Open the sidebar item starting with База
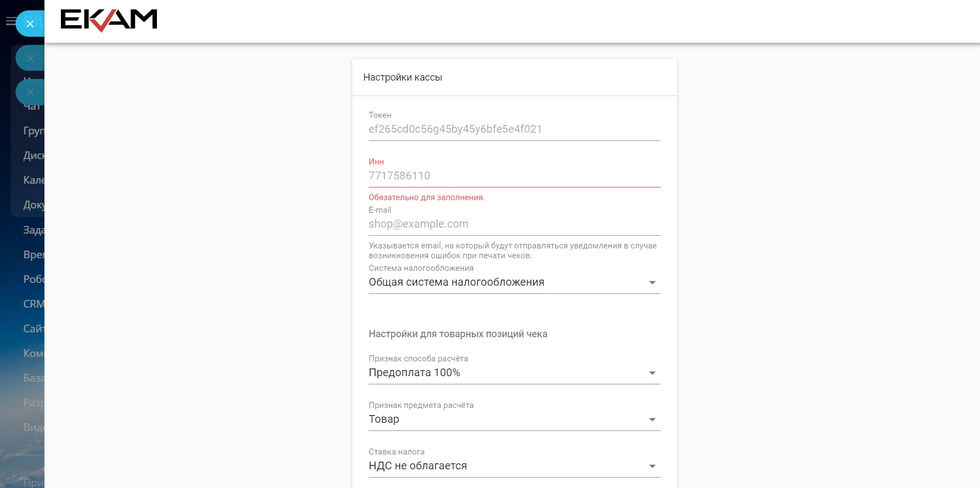Screen dimensions: 980x488 33,378
